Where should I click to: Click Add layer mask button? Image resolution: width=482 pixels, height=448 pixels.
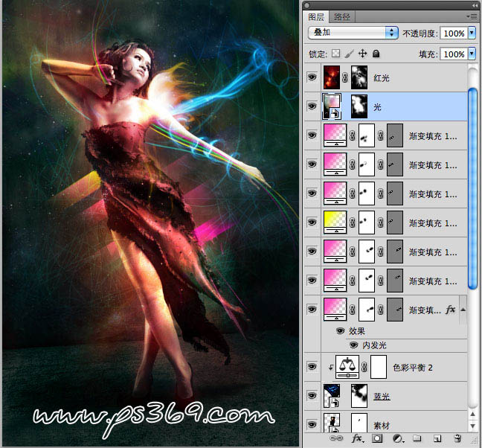pyautogui.click(x=377, y=438)
